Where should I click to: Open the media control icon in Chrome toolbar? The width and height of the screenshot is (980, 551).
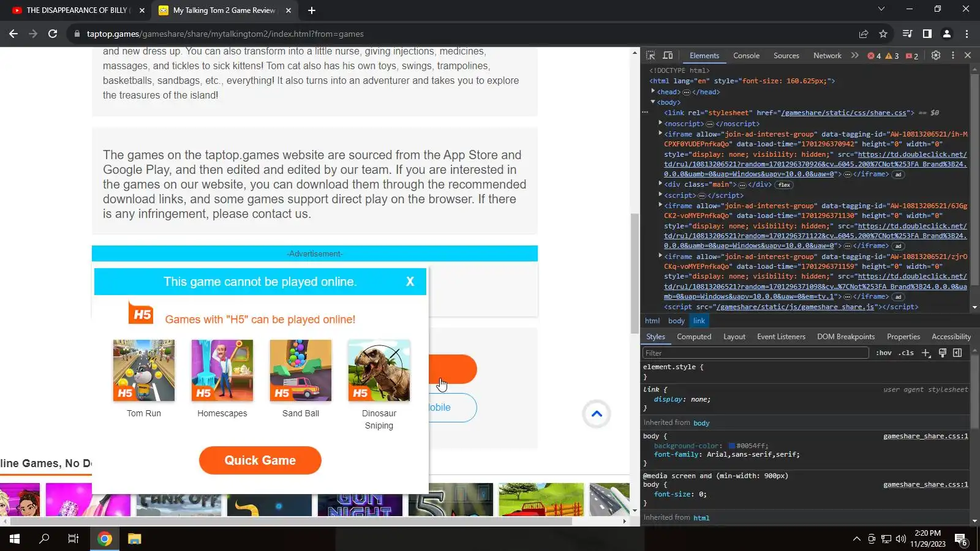[908, 34]
